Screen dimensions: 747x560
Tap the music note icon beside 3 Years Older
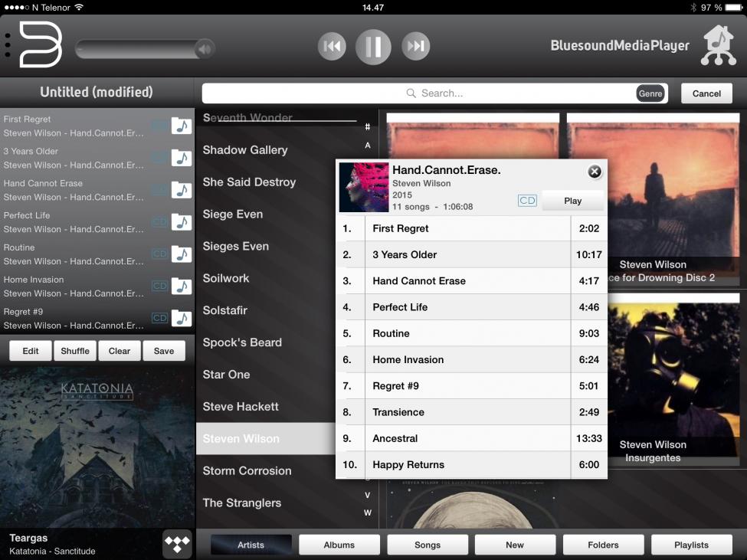tap(182, 158)
